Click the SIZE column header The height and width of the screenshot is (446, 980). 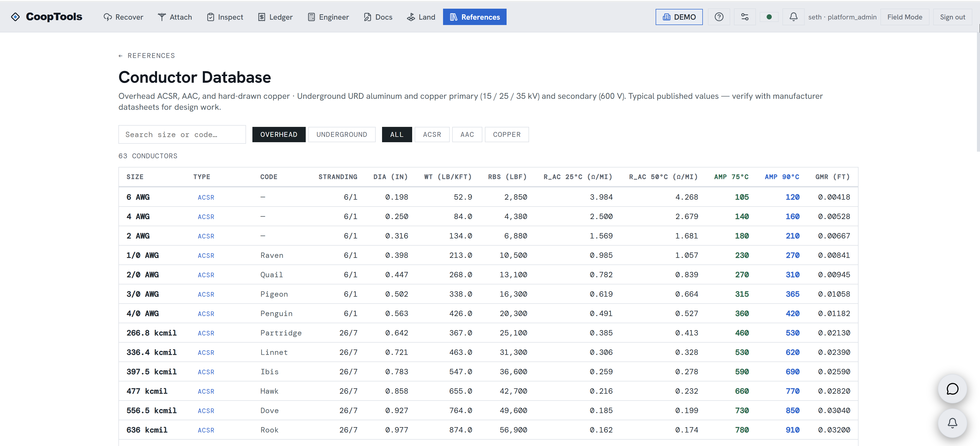pos(135,177)
